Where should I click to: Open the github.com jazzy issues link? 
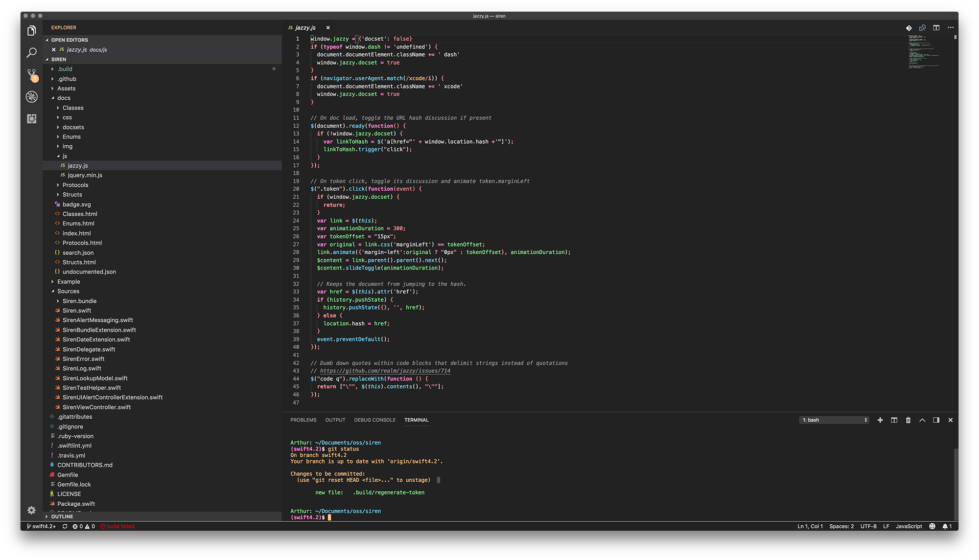point(385,371)
